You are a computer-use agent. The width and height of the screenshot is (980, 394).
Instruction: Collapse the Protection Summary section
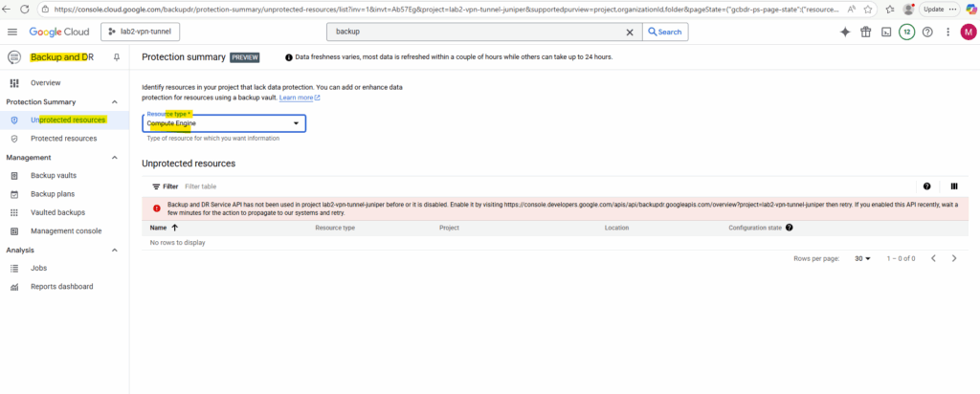pos(115,101)
